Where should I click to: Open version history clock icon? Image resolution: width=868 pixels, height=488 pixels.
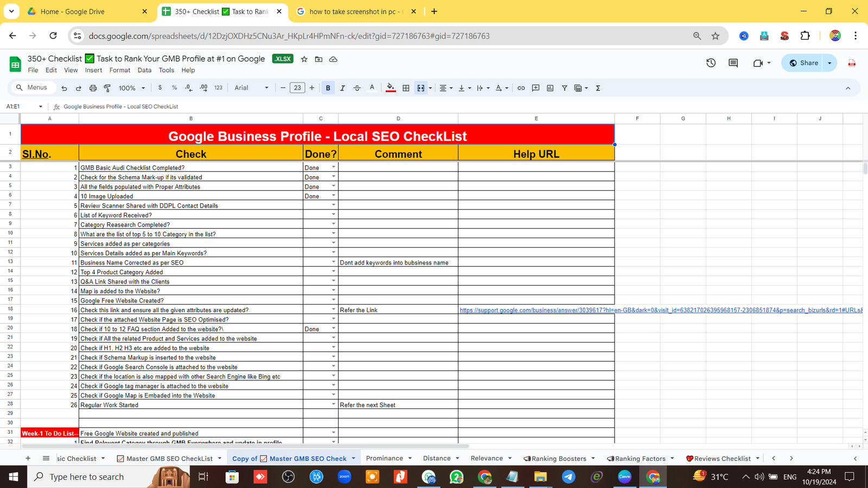[x=711, y=63]
